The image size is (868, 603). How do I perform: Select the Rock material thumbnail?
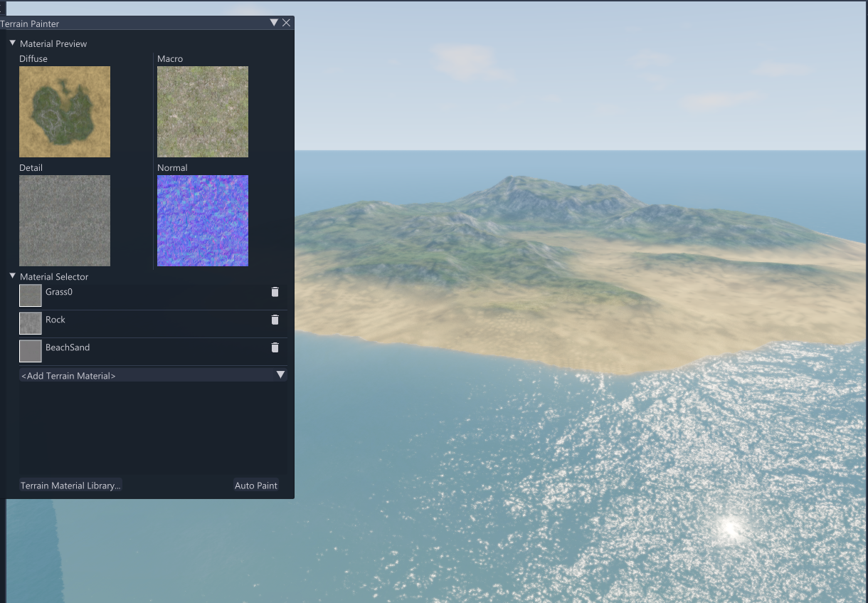pyautogui.click(x=31, y=323)
